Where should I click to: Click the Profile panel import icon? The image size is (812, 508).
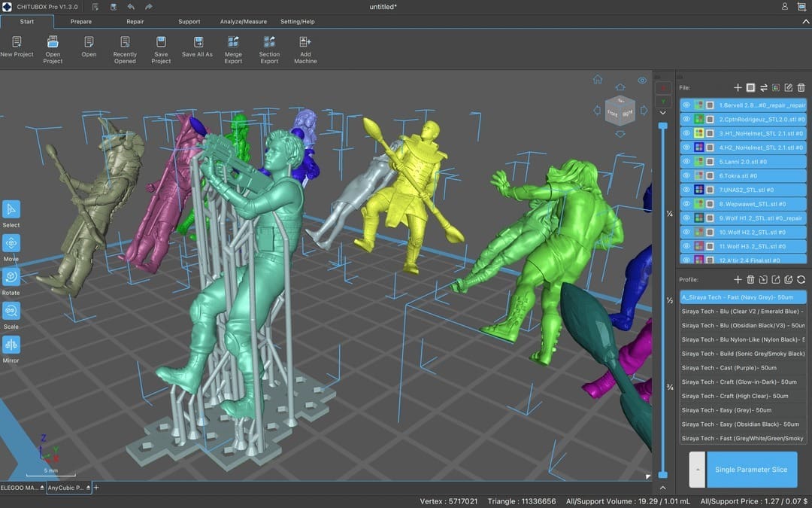(x=763, y=279)
